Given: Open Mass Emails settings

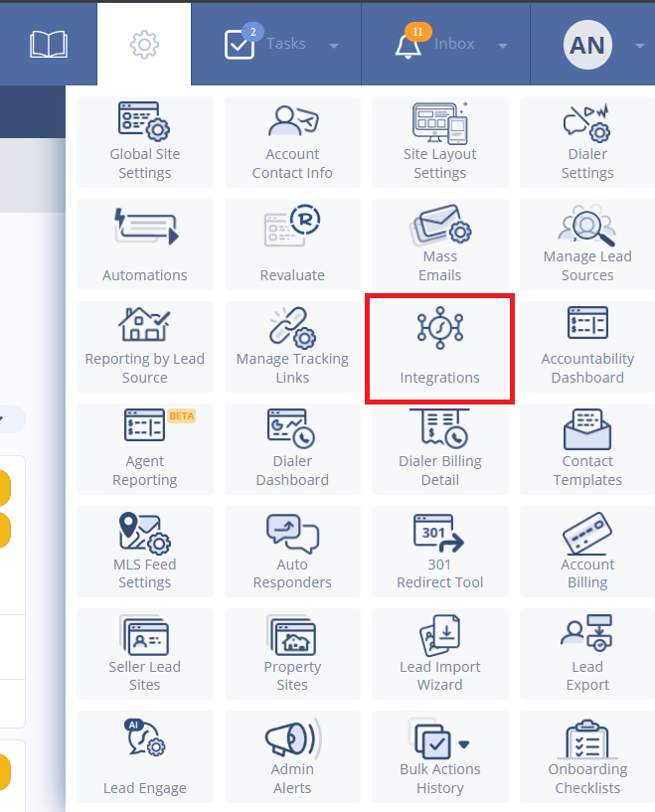Looking at the screenshot, I should [x=439, y=244].
